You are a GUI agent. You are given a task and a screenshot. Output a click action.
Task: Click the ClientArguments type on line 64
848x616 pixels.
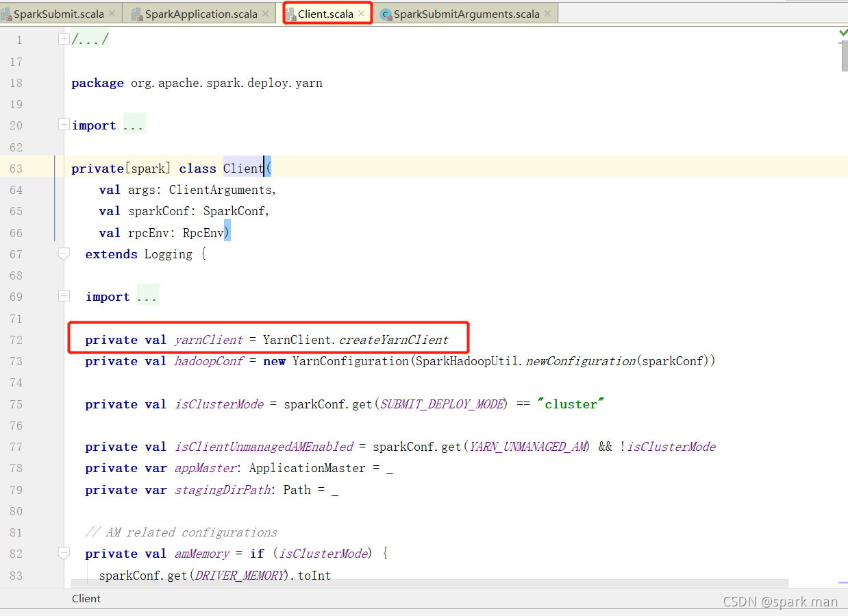221,190
